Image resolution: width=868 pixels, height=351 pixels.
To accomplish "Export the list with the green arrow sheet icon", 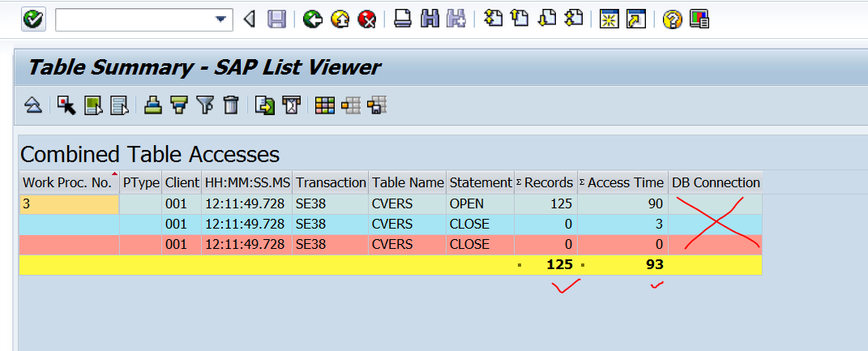I will click(264, 105).
